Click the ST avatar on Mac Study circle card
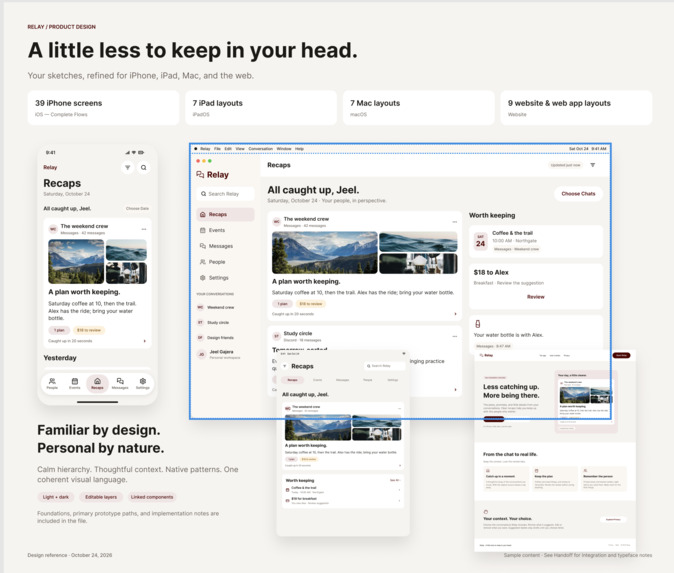674x573 pixels. click(277, 336)
